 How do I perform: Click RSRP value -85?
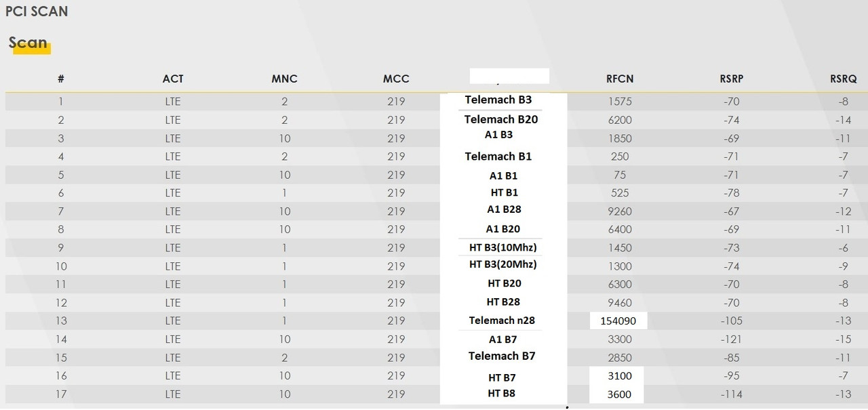[x=732, y=358]
